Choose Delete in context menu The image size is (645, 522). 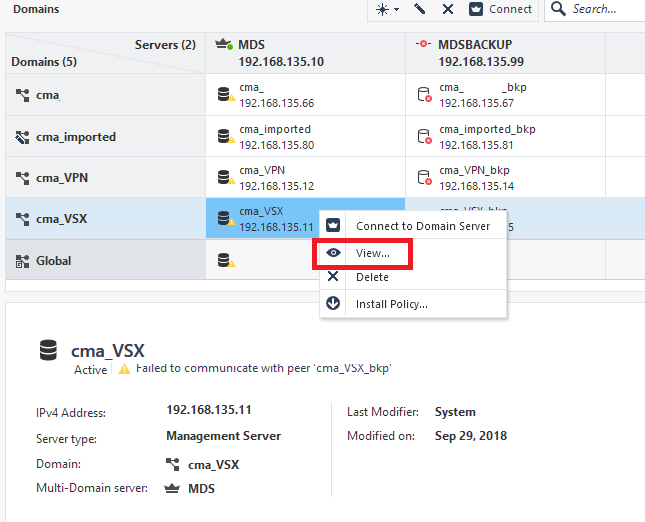[x=413, y=277]
